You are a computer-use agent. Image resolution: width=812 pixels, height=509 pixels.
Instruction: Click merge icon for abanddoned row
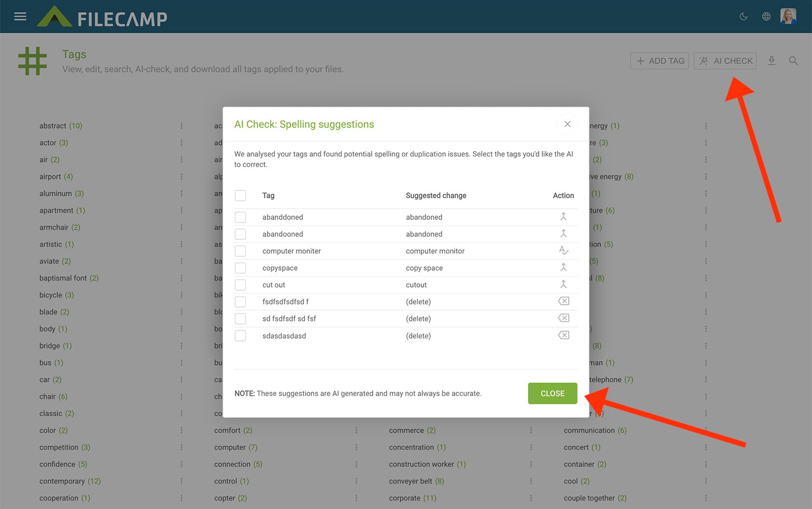pyautogui.click(x=564, y=217)
